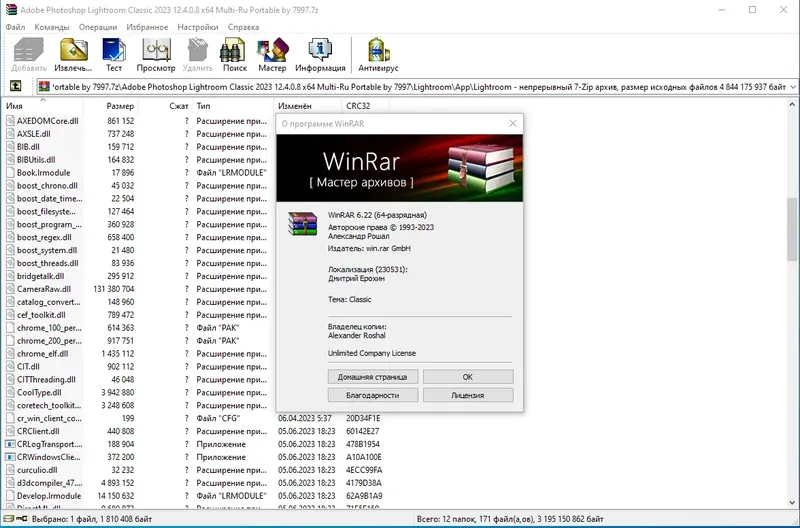Select the curculio.dll file name
Viewport: 800px width, 528px height.
(x=37, y=470)
